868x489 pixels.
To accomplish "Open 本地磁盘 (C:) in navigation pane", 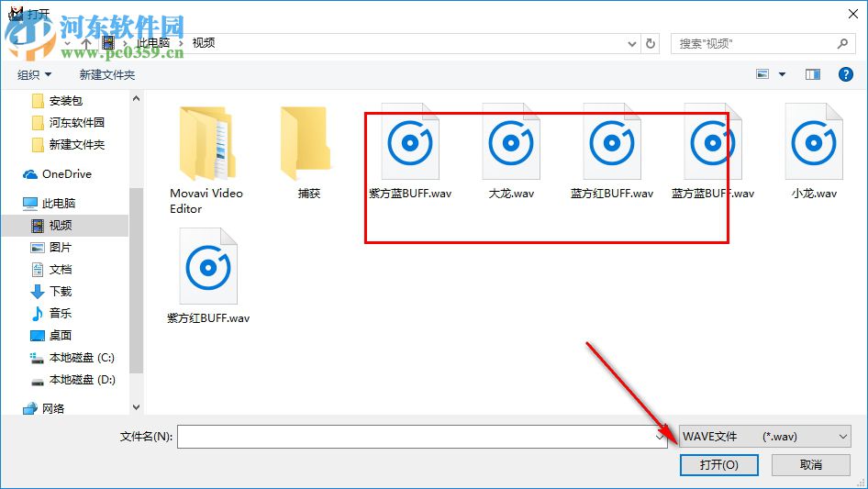I will [72, 358].
